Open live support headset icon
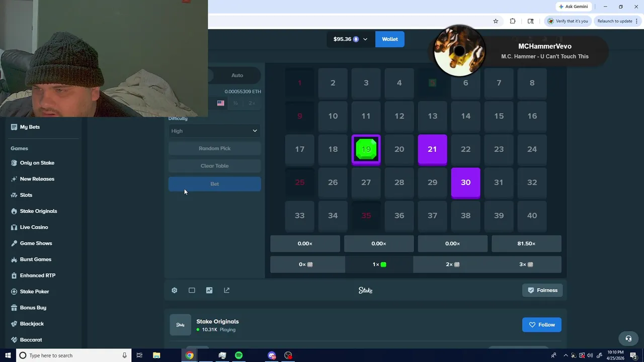The width and height of the screenshot is (644, 362). tap(628, 338)
